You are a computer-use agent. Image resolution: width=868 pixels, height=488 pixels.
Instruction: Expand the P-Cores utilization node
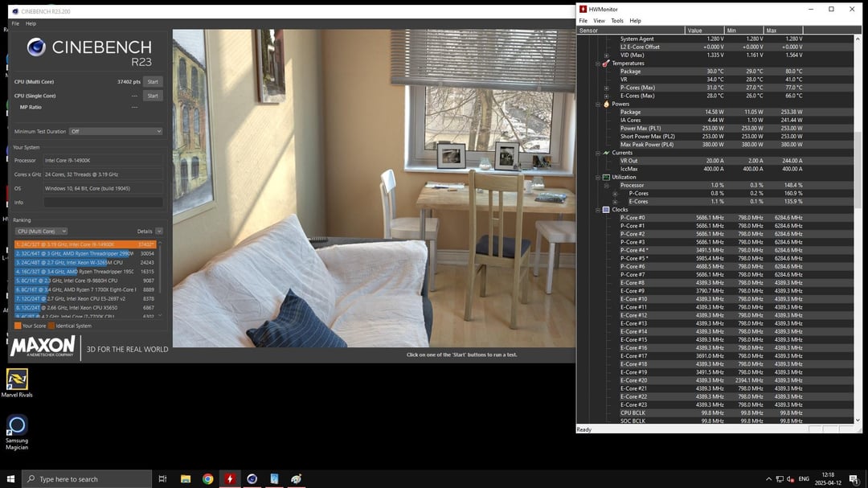pos(615,194)
